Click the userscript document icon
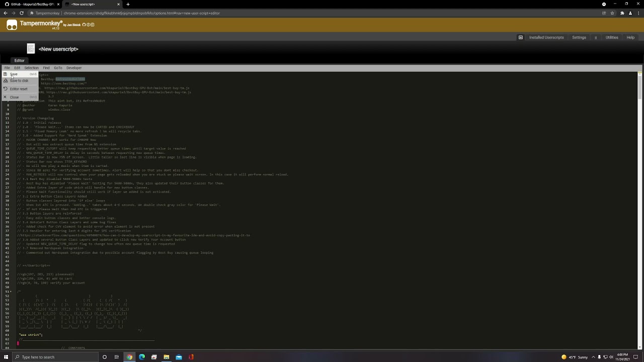The height and width of the screenshot is (362, 644). pos(31,49)
